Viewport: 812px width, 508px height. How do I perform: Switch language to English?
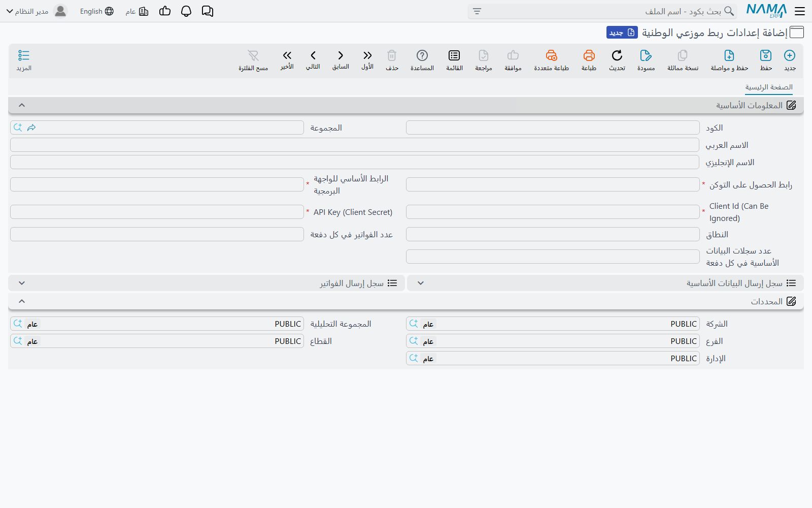point(97,11)
